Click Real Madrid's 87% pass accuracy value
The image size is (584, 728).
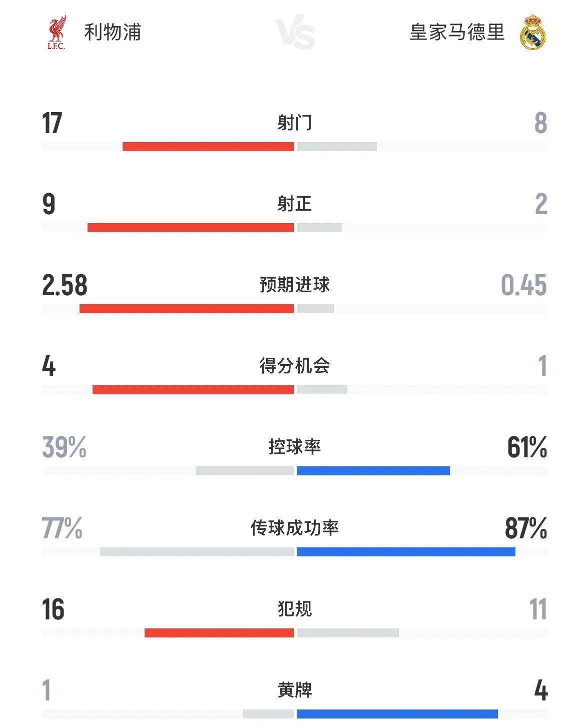[526, 528]
